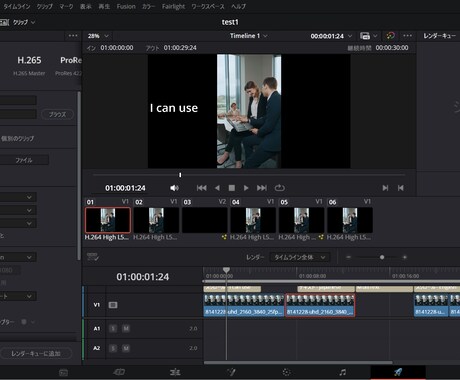Click the ブラウズ browse button
The image size is (460, 380).
[x=57, y=114]
